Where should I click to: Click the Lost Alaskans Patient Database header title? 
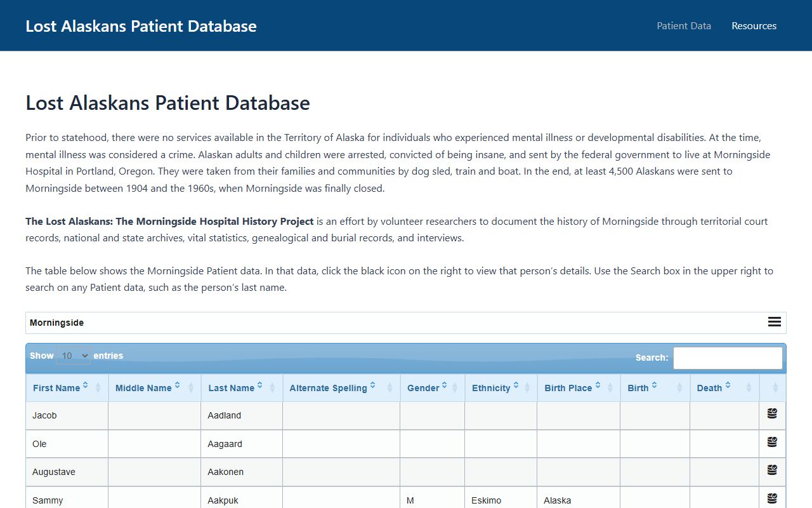tap(141, 26)
